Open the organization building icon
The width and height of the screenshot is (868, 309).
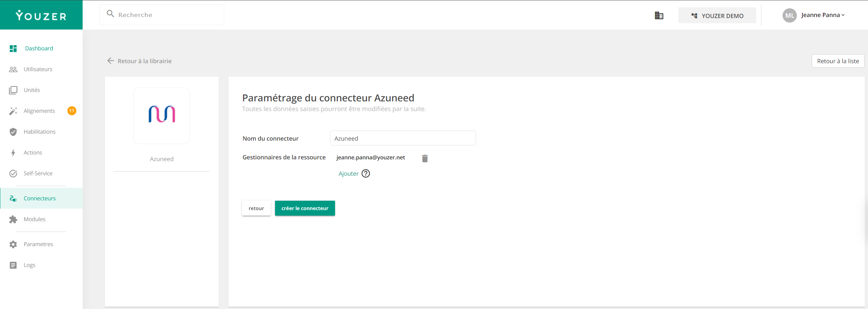point(659,16)
